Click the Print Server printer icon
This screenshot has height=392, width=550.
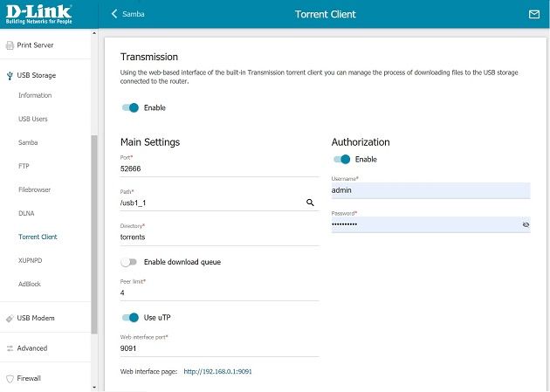(10, 45)
